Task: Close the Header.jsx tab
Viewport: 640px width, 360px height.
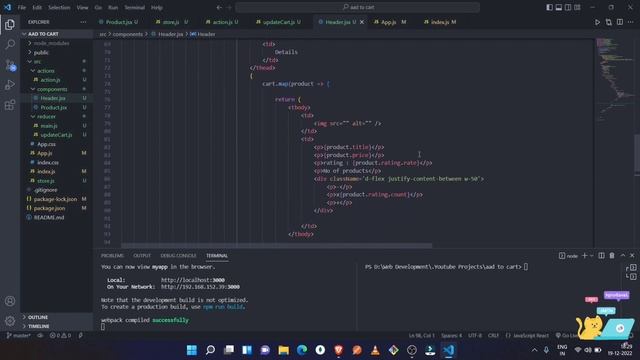Action: click(362, 22)
